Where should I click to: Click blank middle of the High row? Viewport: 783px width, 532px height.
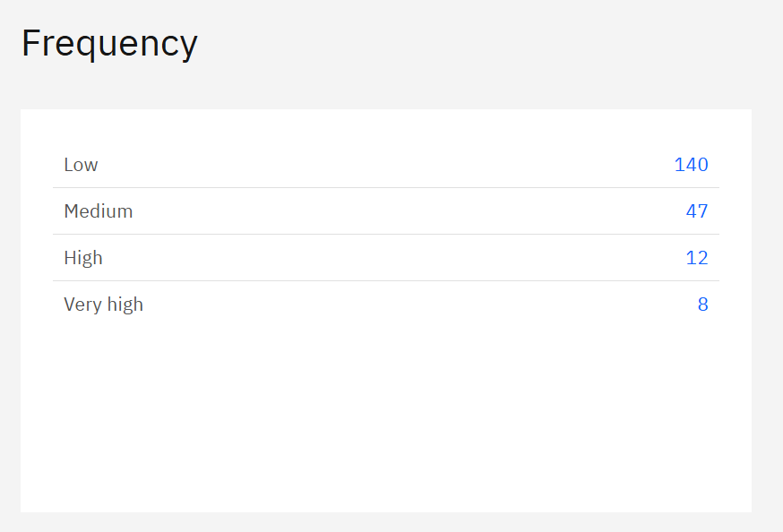tap(385, 258)
